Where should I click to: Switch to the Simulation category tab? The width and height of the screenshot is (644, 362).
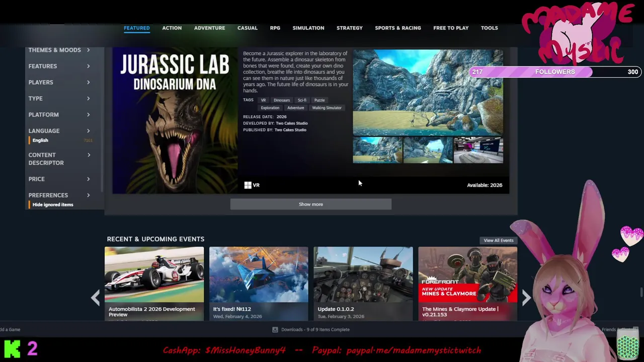coord(308,28)
